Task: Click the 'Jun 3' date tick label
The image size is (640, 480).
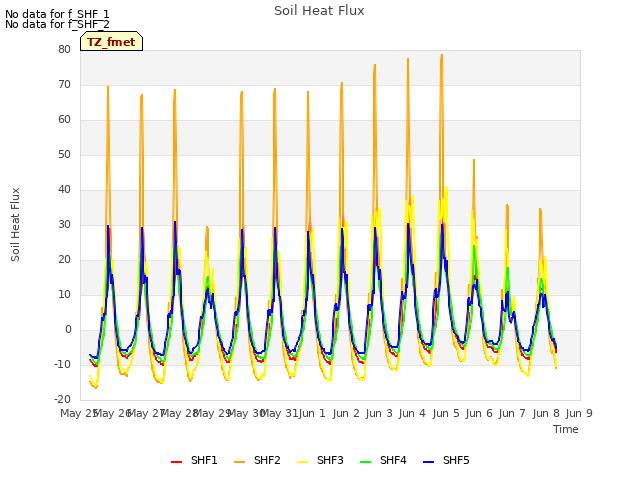Action: [x=379, y=413]
